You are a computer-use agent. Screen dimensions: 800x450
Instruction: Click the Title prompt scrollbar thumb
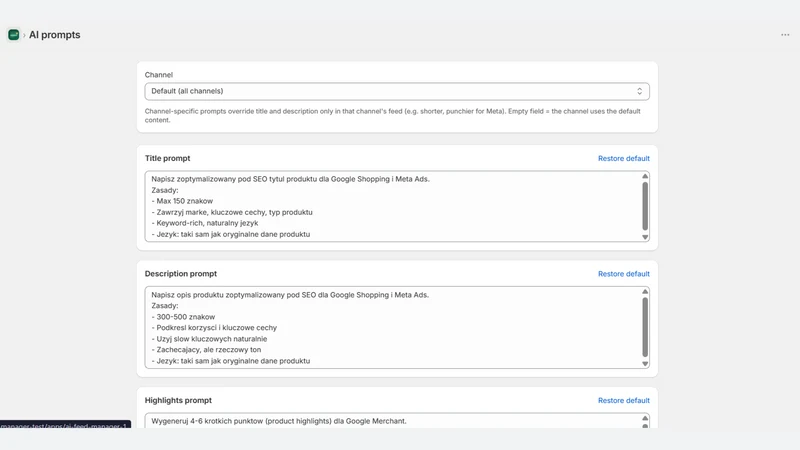pyautogui.click(x=645, y=206)
